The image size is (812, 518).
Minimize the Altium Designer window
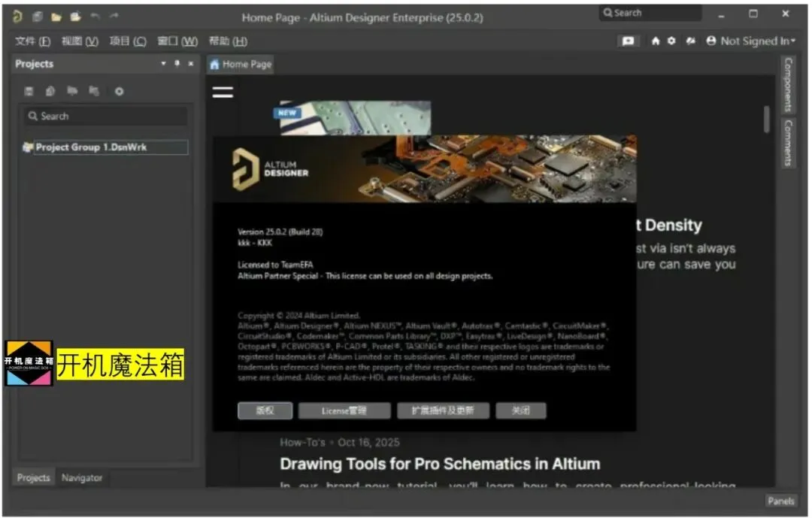click(x=721, y=16)
